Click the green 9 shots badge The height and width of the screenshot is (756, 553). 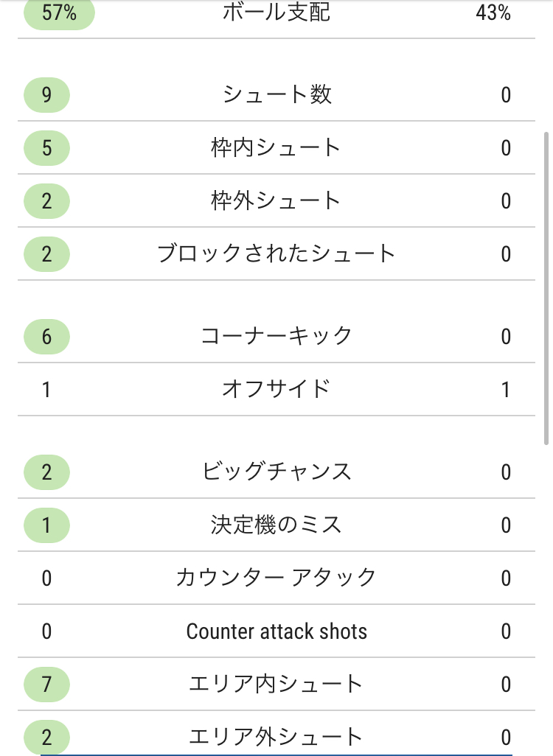(x=46, y=95)
